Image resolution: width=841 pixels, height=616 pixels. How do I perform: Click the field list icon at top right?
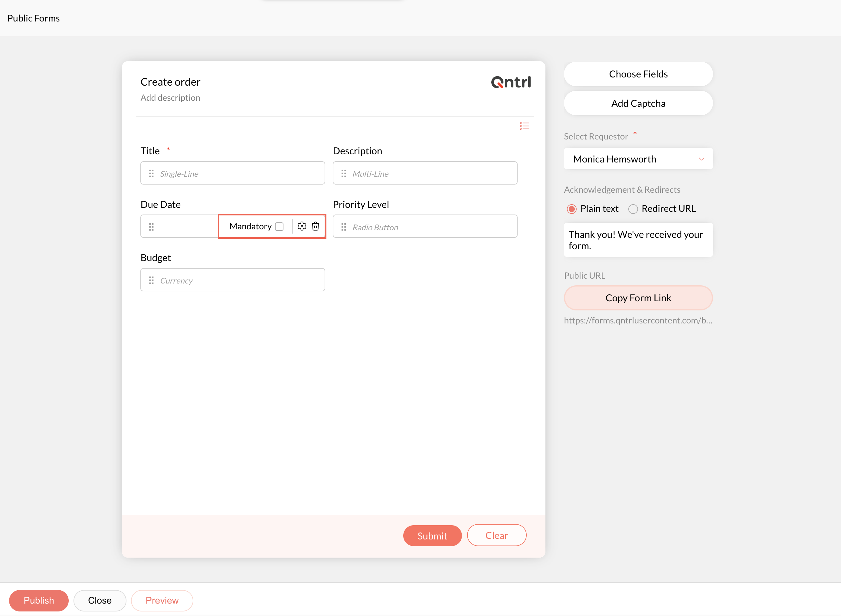click(x=524, y=126)
